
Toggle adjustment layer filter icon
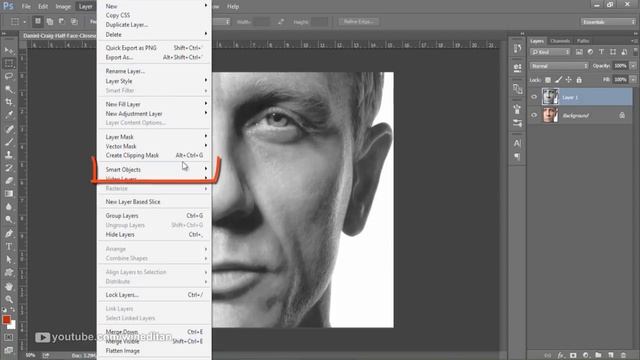point(590,52)
